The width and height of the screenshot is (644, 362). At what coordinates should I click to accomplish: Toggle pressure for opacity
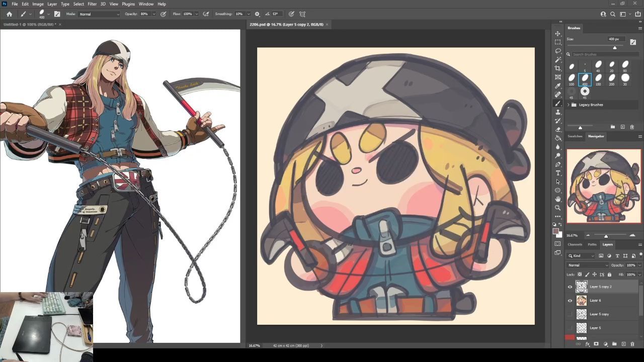pos(163,14)
